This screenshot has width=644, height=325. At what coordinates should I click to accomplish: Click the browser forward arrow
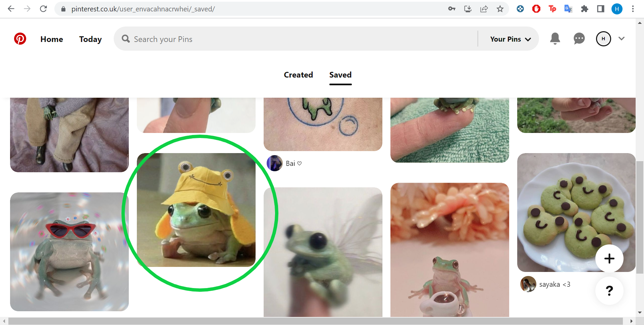(x=27, y=9)
